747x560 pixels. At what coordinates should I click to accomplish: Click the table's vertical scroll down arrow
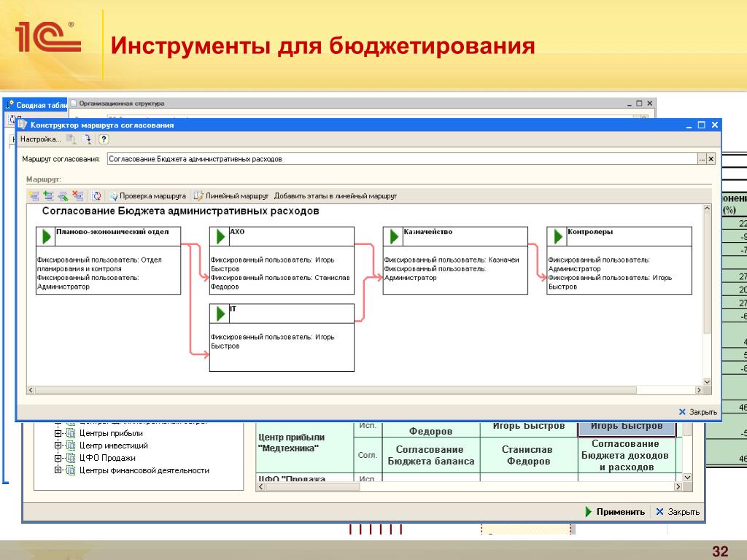pyautogui.click(x=687, y=477)
